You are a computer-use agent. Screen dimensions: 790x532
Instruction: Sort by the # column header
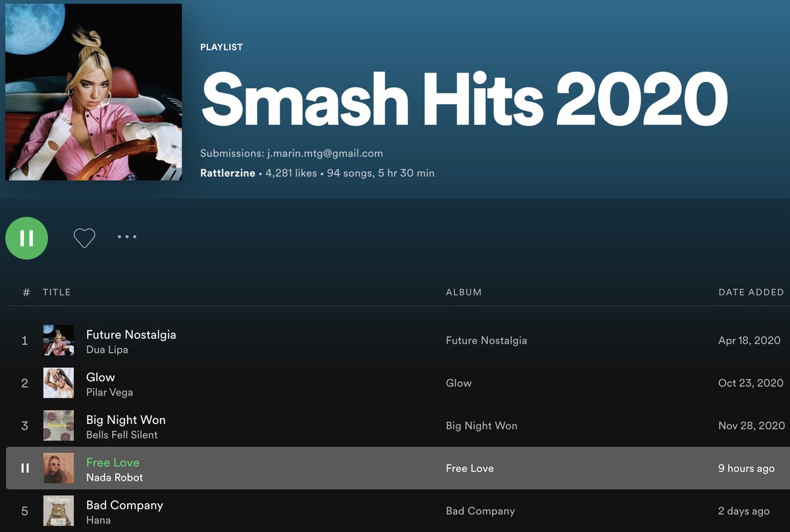click(26, 292)
